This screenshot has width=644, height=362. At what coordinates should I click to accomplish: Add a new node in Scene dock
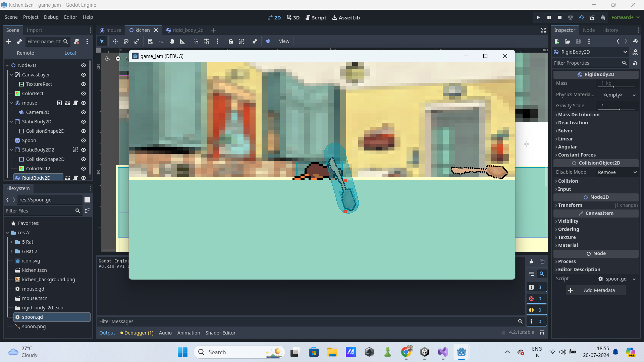[9, 42]
